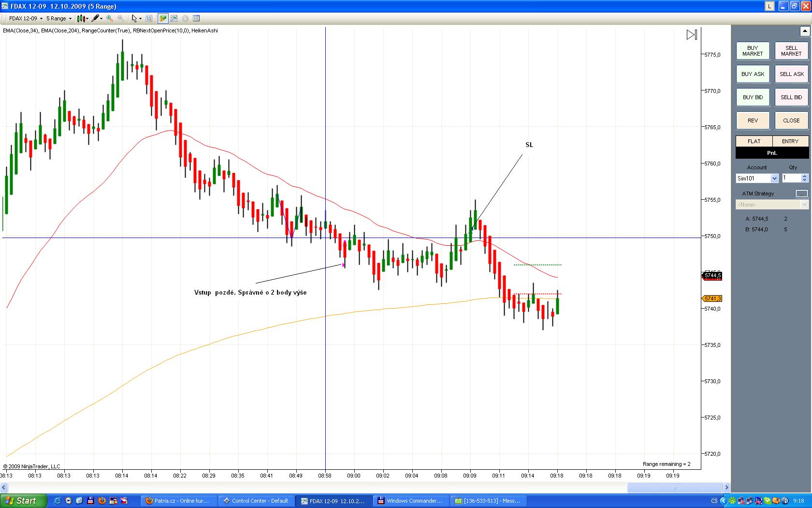Jump to latest bar with skip-to-end arrow
This screenshot has width=812, height=508.
pos(692,35)
